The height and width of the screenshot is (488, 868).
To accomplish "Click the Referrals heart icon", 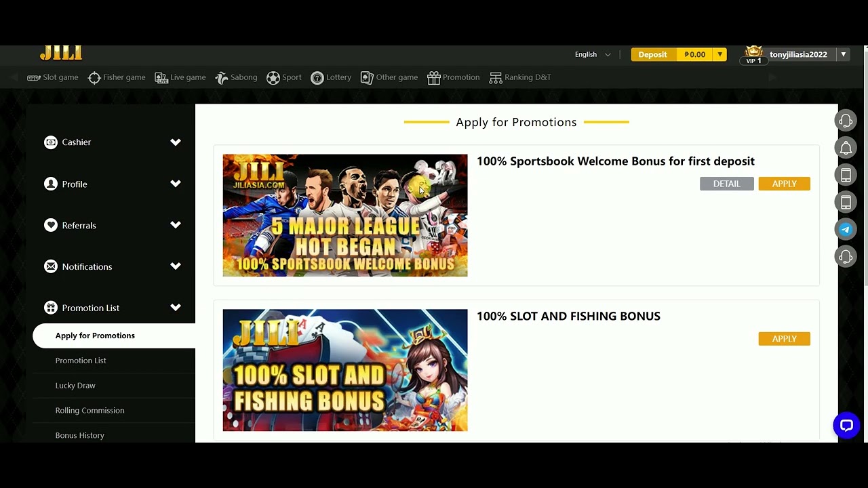I will 51,225.
